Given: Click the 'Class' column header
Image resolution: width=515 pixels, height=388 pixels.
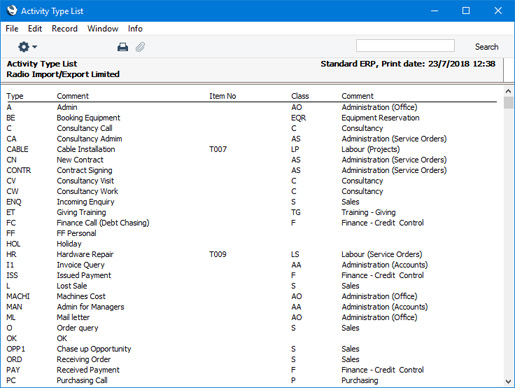Looking at the screenshot, I should 300,96.
